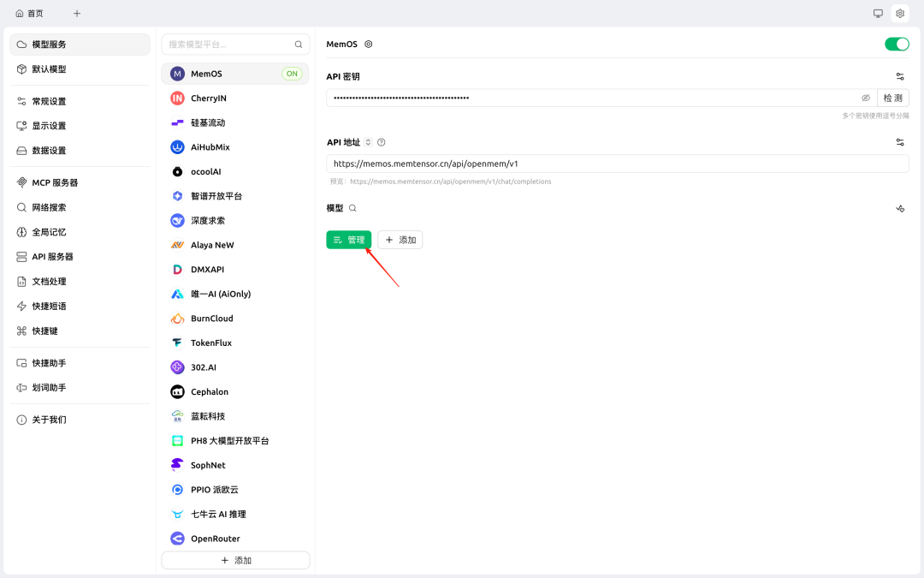The image size is (924, 578).
Task: Select 蓝耘科技 provider
Action: point(235,416)
